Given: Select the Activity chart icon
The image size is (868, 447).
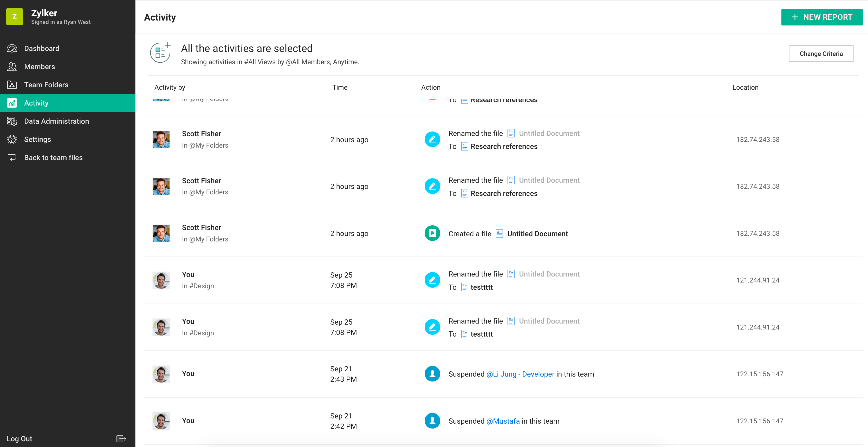Looking at the screenshot, I should pos(12,103).
